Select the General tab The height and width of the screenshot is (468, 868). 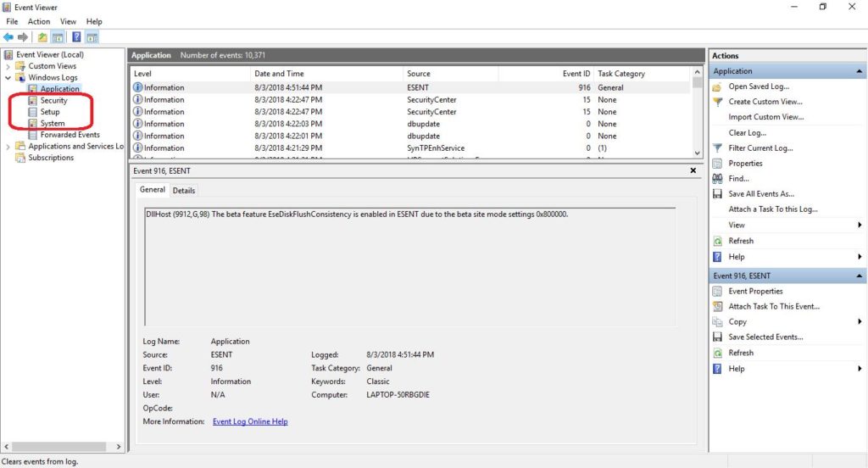(153, 189)
